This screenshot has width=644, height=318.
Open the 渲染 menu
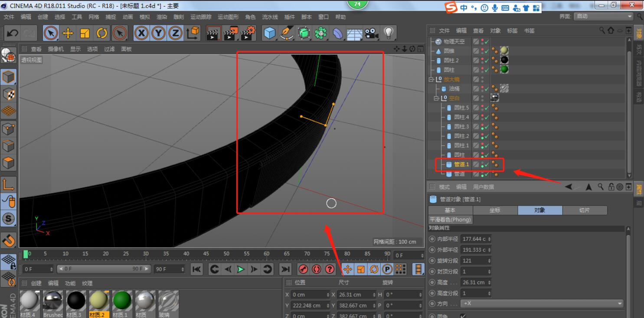coord(162,17)
